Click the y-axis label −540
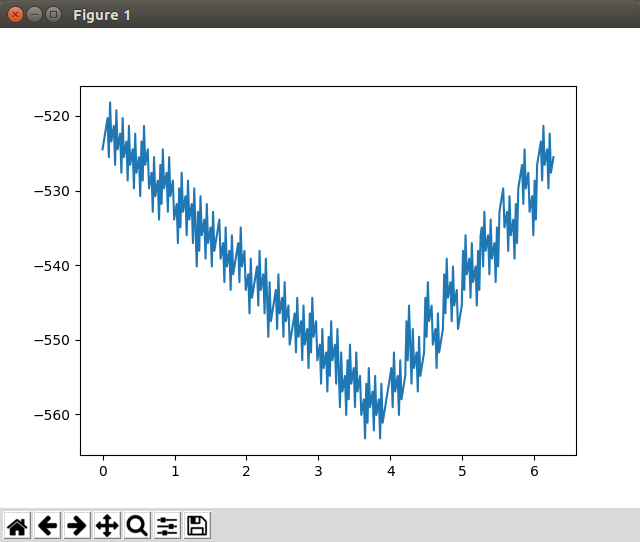 [52, 266]
